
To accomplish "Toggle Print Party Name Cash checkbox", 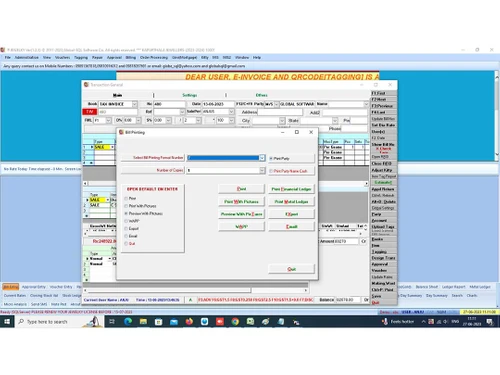I will click(x=271, y=171).
